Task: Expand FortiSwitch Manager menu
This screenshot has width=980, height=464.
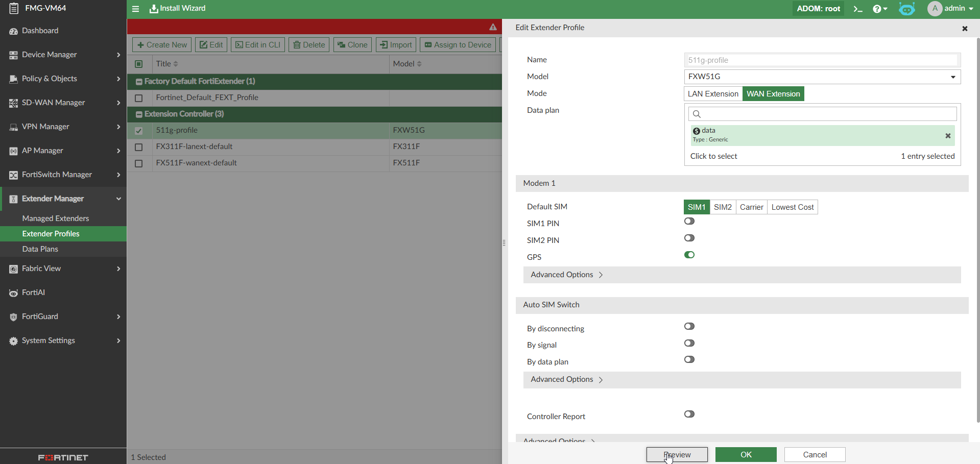Action: click(63, 175)
